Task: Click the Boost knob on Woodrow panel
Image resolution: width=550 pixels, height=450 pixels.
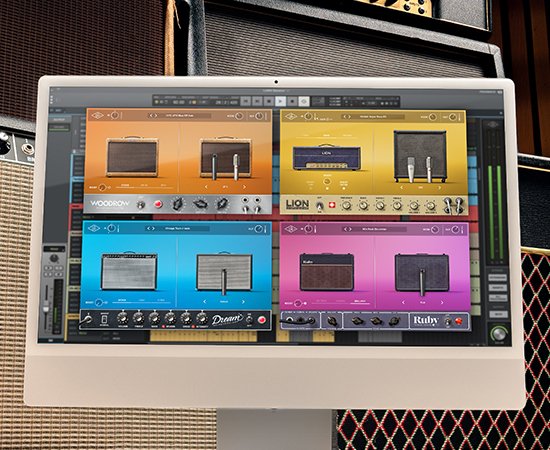Action: [x=102, y=188]
